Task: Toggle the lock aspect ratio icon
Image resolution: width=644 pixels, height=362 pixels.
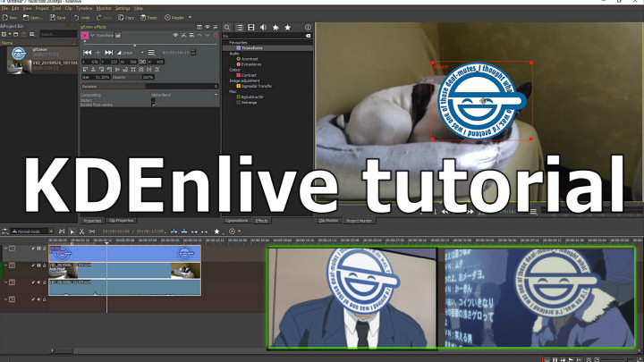Action: coord(142,62)
